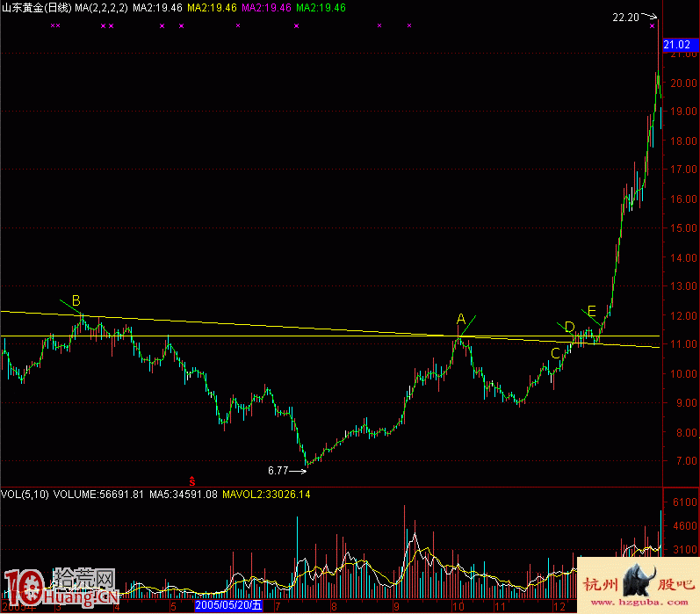Click the yellow MAVOL2:33026.14 value
This screenshot has width=700, height=614.
tap(266, 495)
